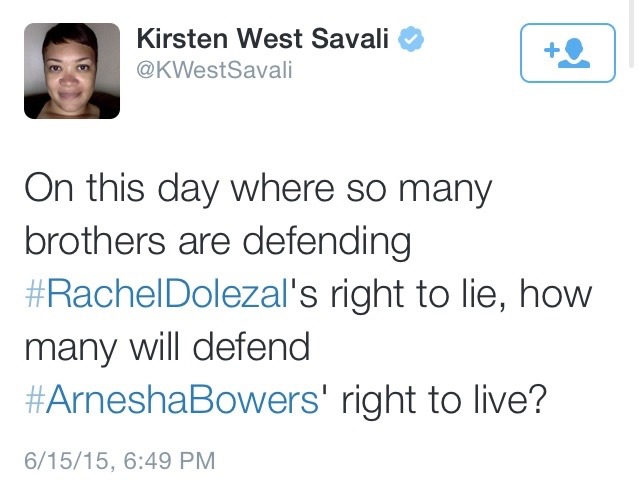Click the person silhouette in the follow button
Image resolution: width=640 pixels, height=487 pixels.
point(573,52)
